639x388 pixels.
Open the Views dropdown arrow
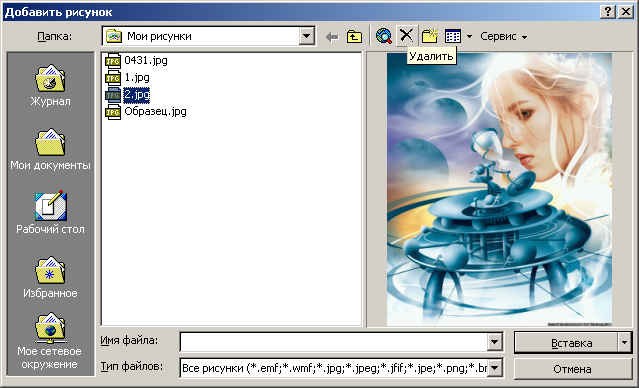coord(469,37)
